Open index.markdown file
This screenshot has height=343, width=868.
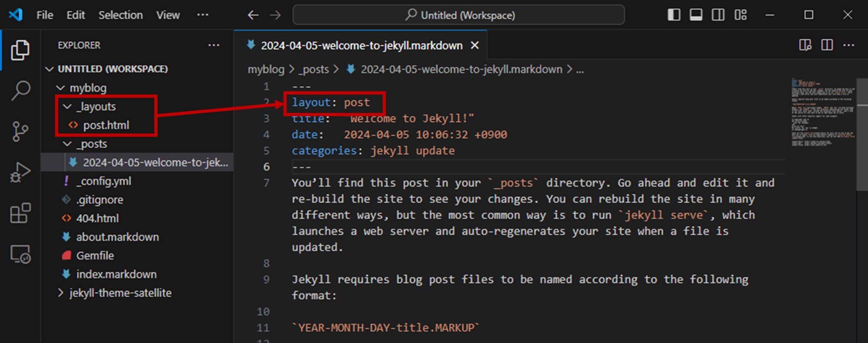(116, 274)
